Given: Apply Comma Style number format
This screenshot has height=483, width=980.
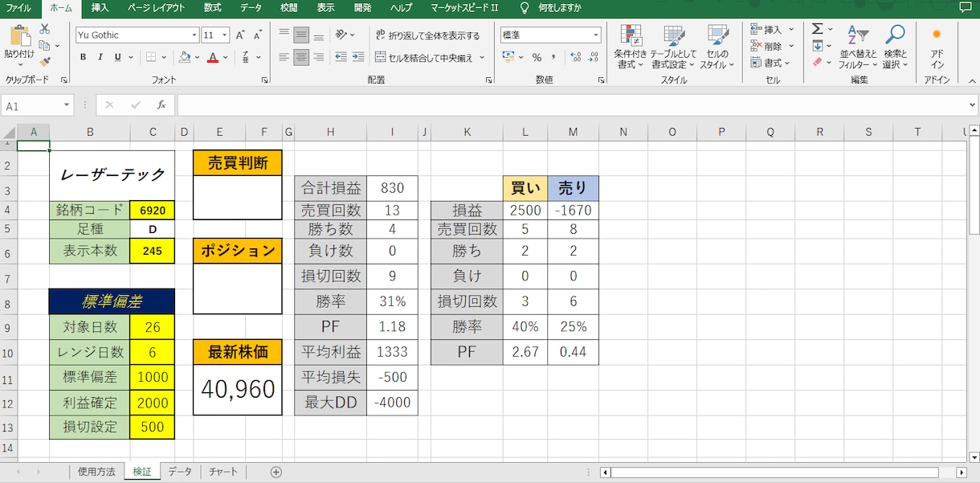Looking at the screenshot, I should click(x=554, y=58).
